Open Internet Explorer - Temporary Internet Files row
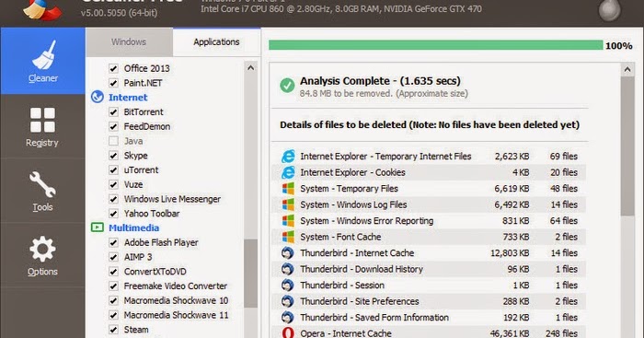This screenshot has height=338, width=644. tap(429, 157)
